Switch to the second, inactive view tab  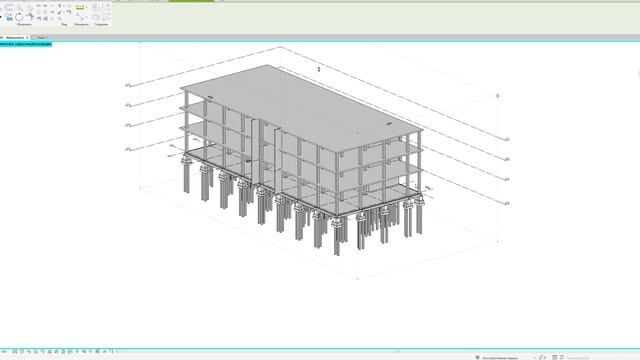42,38
